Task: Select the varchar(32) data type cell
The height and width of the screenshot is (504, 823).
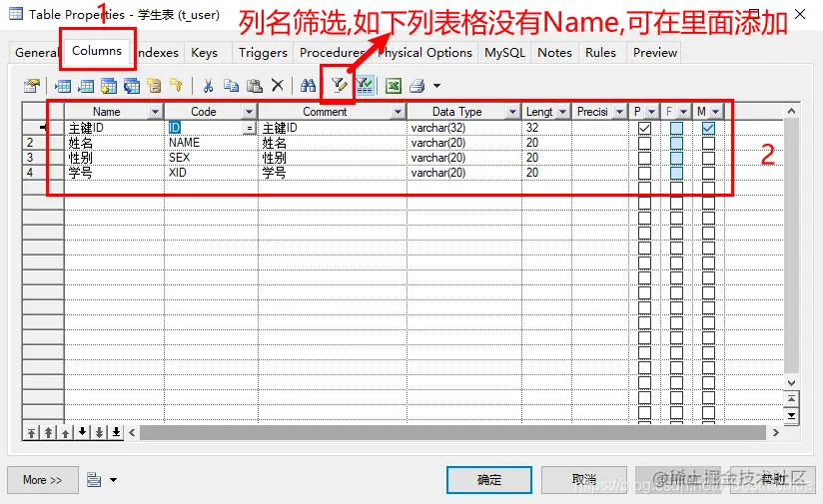Action: tap(464, 128)
